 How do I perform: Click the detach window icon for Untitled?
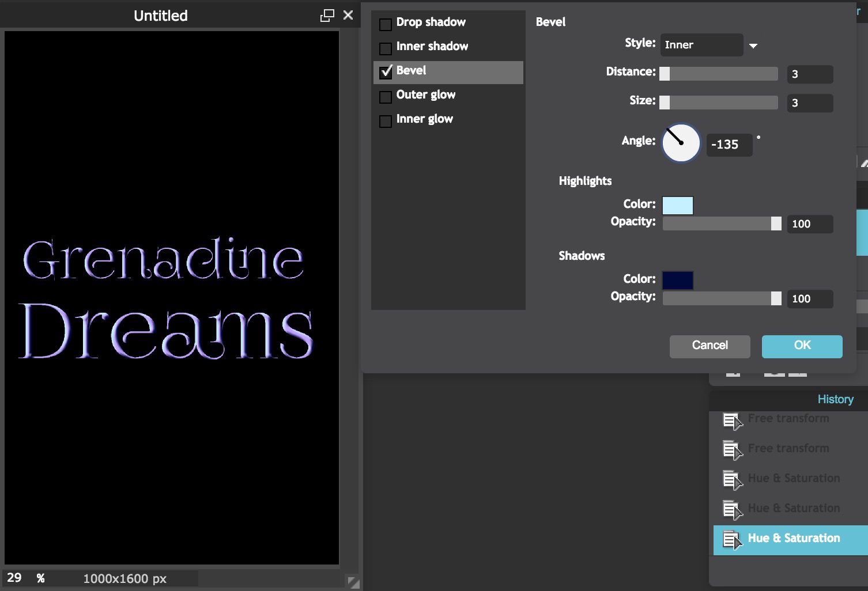327,16
